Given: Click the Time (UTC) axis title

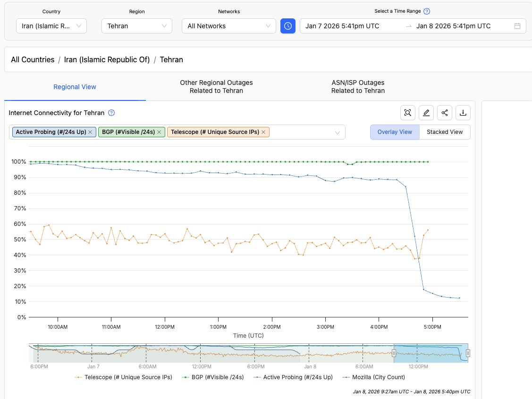Looking at the screenshot, I should (248, 336).
